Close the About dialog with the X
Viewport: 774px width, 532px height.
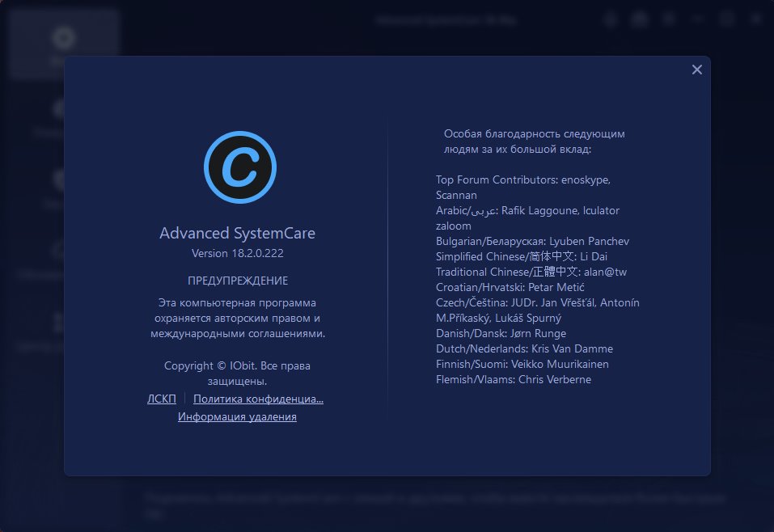(x=696, y=70)
